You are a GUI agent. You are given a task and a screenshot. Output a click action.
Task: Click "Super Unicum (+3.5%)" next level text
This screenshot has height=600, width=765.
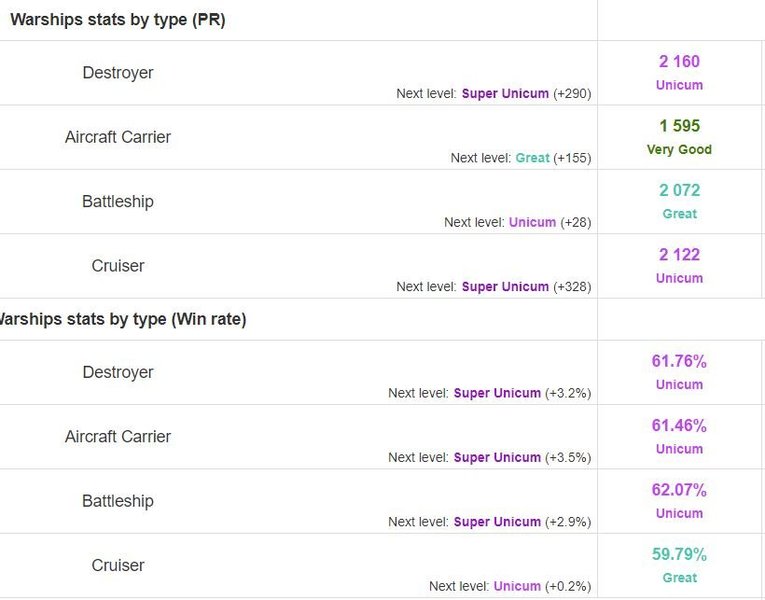(522, 457)
